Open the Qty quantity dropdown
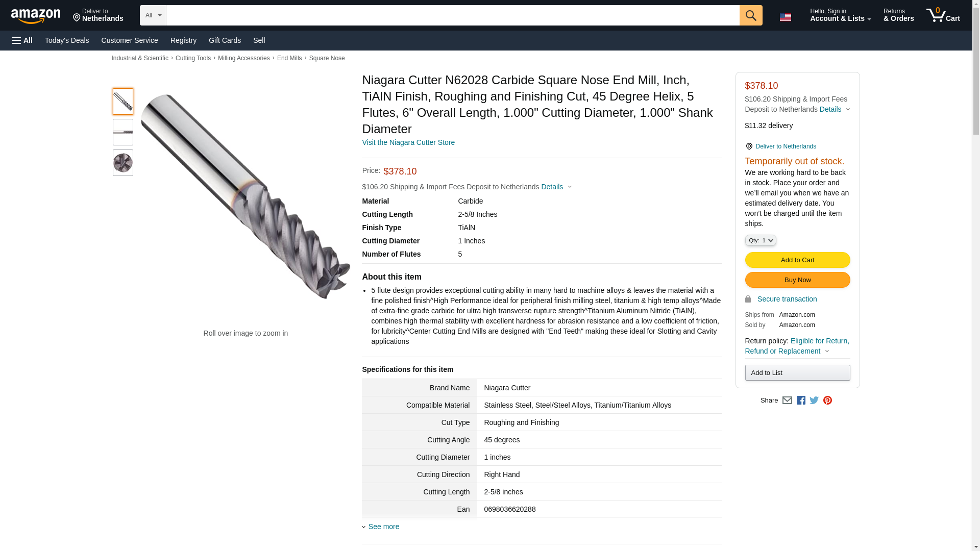Viewport: 980px width, 551px height. coord(760,240)
